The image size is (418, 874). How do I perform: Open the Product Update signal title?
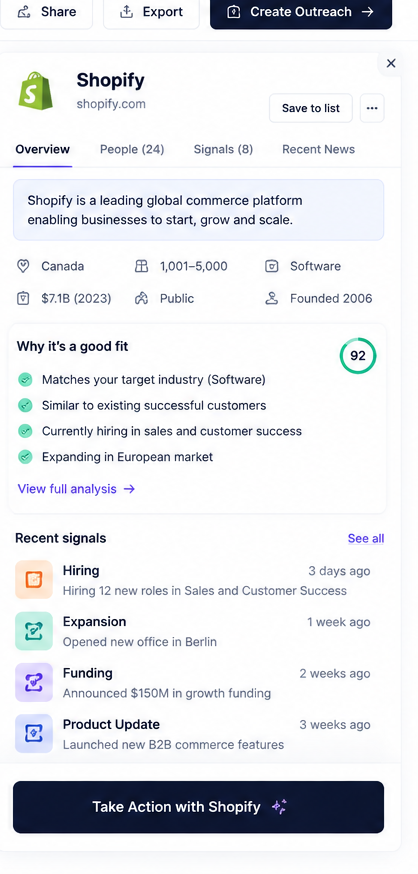[x=111, y=724]
